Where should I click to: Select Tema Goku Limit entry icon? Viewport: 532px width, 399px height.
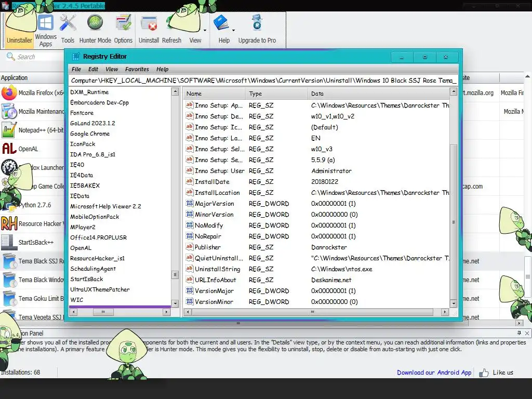click(x=9, y=298)
